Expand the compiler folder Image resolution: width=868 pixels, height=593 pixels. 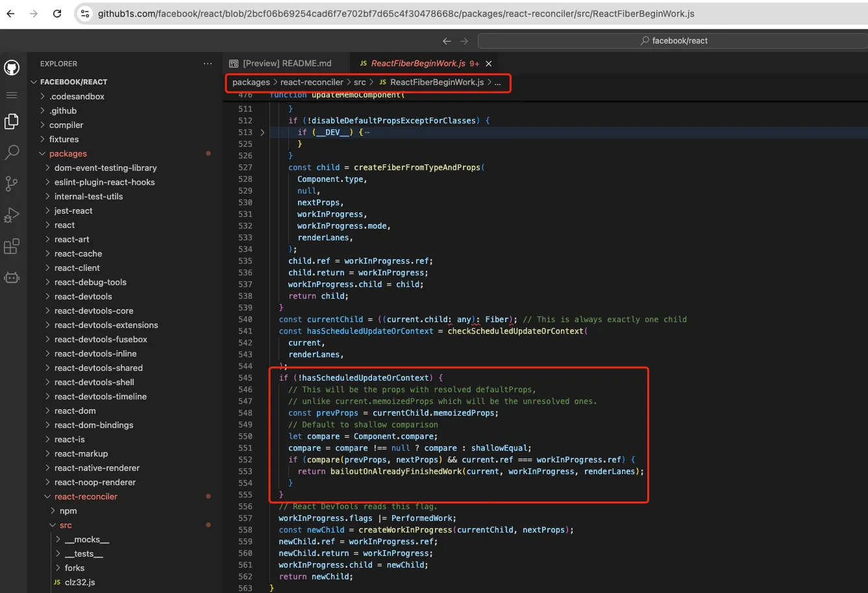tap(125, 125)
